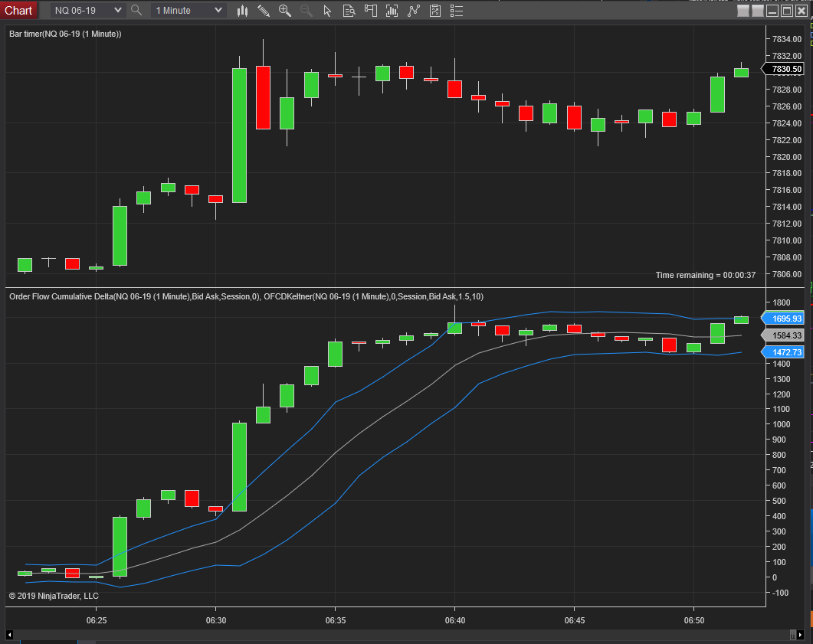Maximize the chart window
The image size is (813, 644).
point(786,11)
